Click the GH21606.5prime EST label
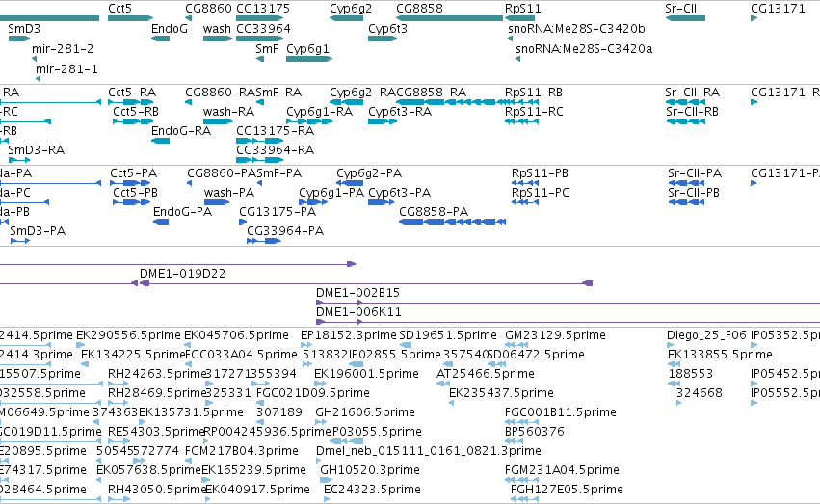 [365, 413]
